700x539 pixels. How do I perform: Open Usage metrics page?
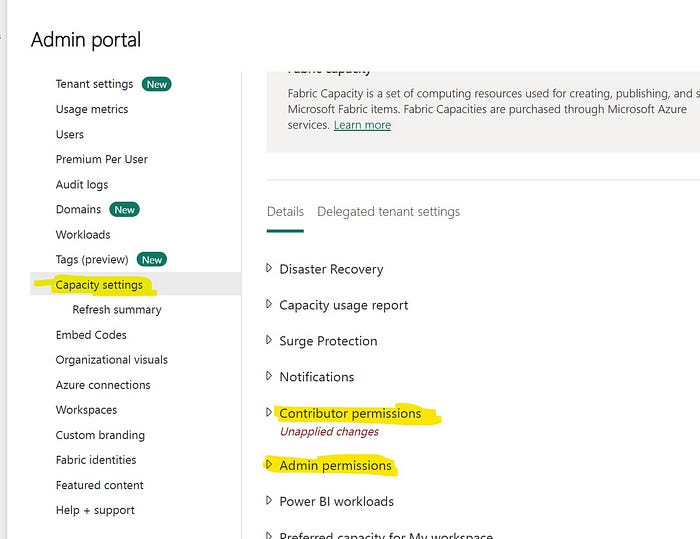coord(92,109)
